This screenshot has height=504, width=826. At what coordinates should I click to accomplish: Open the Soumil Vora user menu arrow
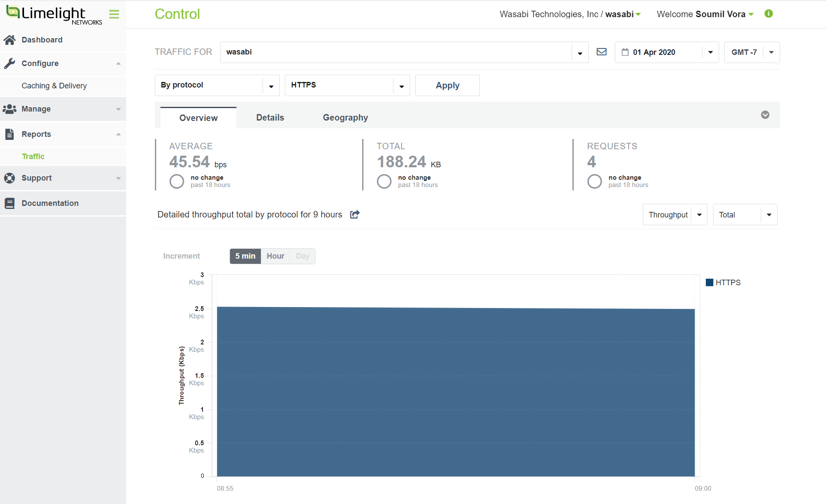click(751, 15)
